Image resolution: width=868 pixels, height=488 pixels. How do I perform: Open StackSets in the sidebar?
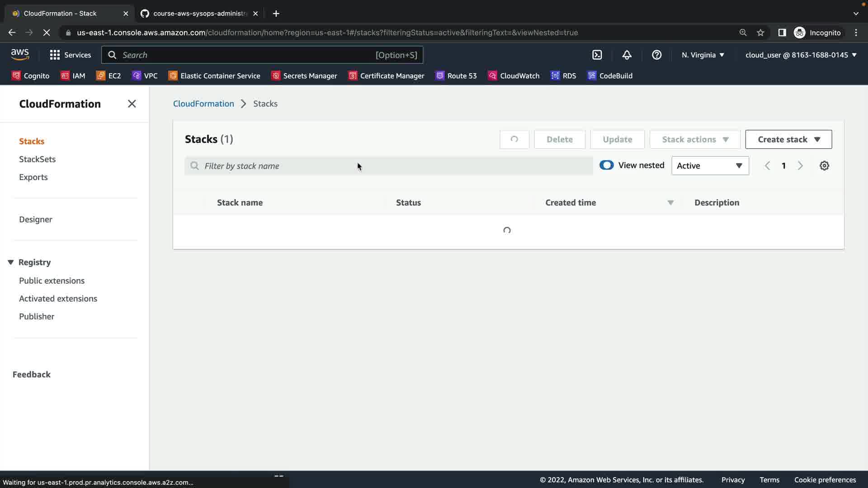click(37, 159)
